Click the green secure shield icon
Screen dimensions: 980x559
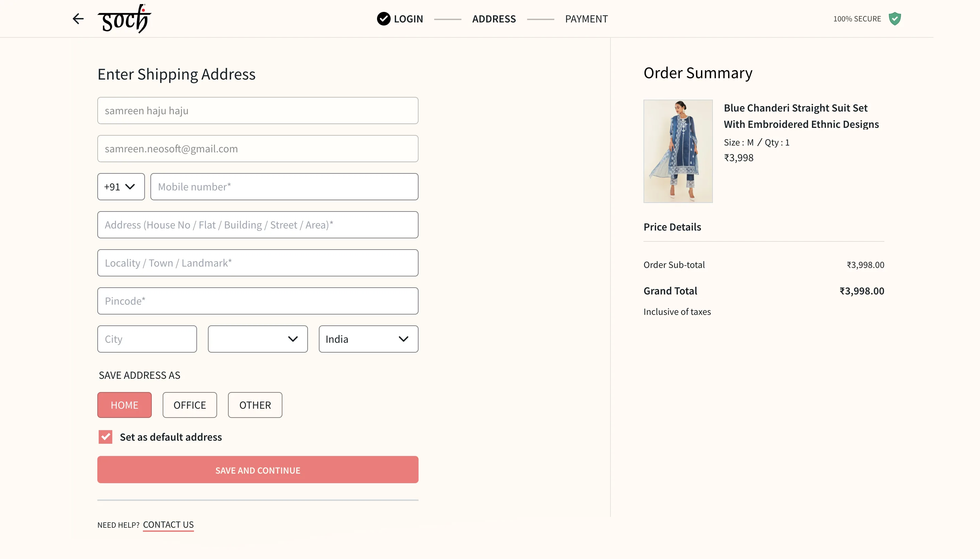click(x=895, y=19)
